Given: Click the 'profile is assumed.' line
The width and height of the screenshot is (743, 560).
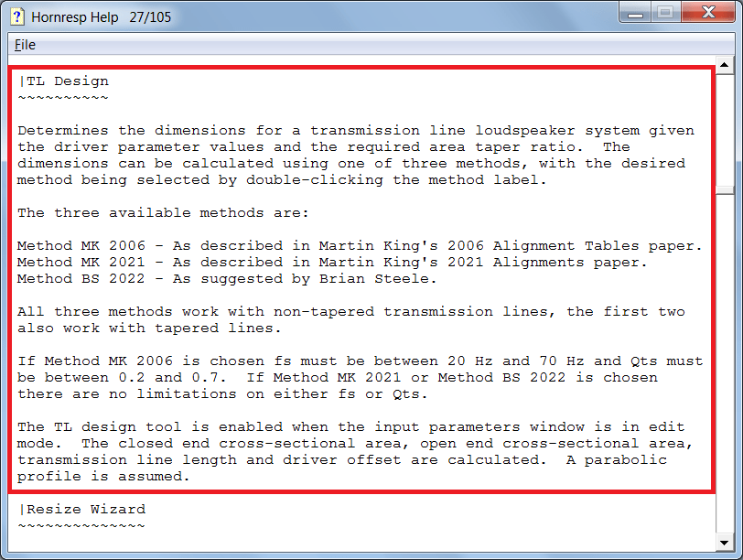Looking at the screenshot, I should tap(103, 477).
